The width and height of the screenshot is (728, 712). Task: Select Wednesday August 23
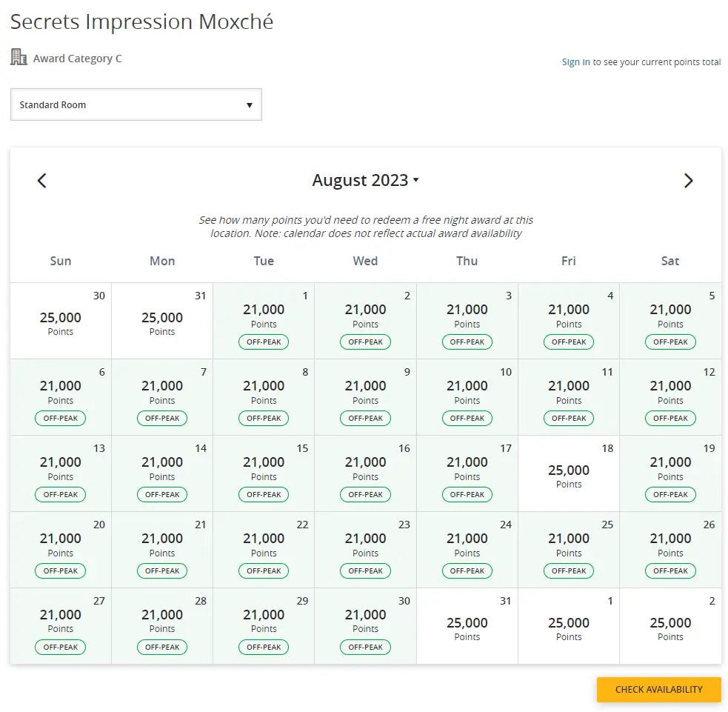(365, 549)
